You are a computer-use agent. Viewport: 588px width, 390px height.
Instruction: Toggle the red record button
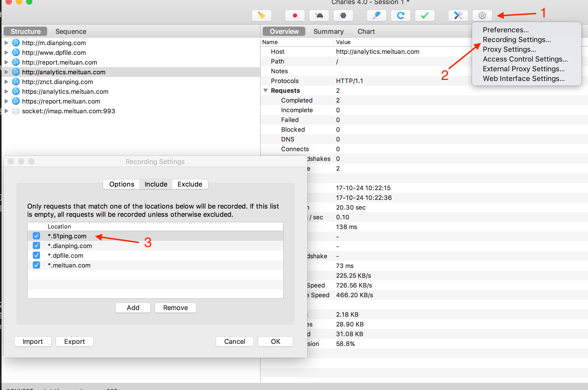(x=295, y=16)
